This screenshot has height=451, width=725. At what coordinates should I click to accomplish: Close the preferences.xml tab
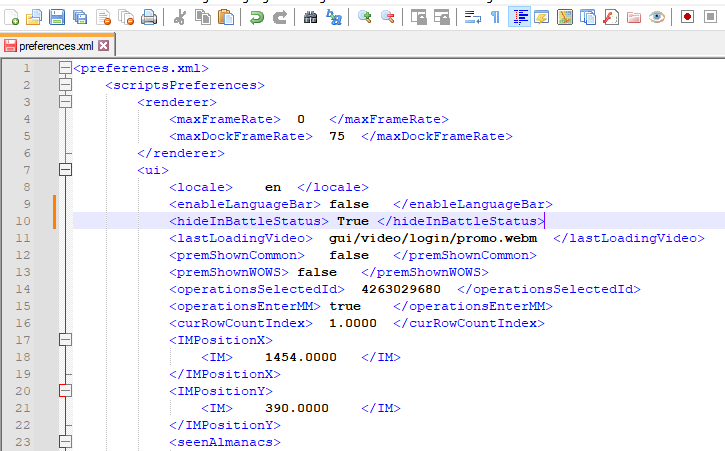tap(104, 46)
